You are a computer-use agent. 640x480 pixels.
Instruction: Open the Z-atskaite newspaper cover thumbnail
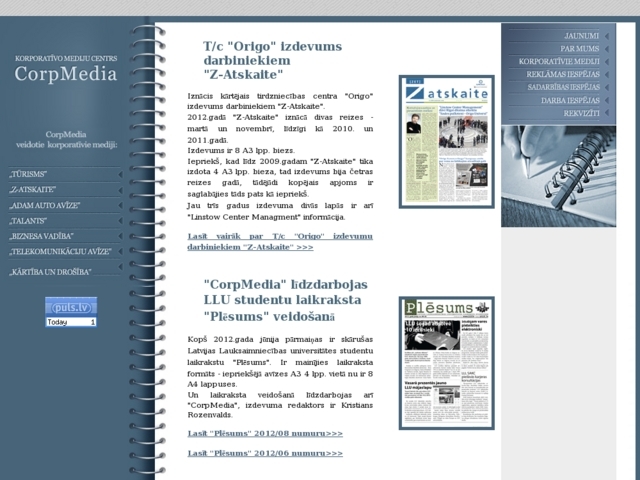[447, 142]
